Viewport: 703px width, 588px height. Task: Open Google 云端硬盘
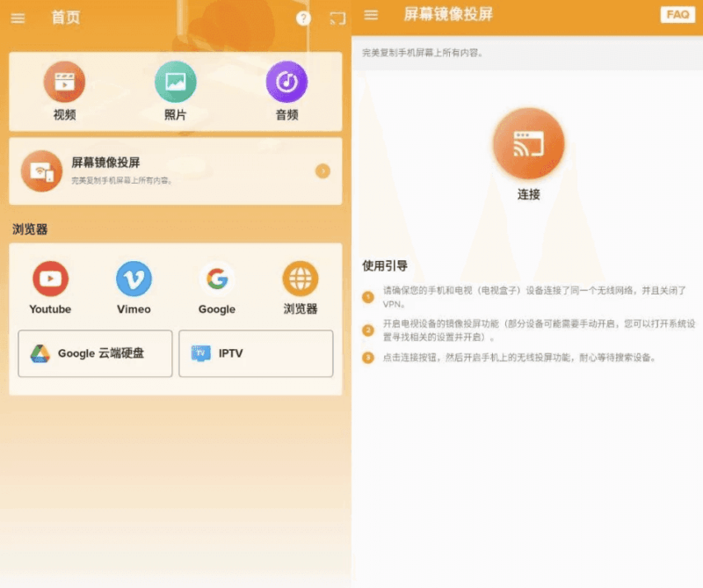tap(94, 353)
